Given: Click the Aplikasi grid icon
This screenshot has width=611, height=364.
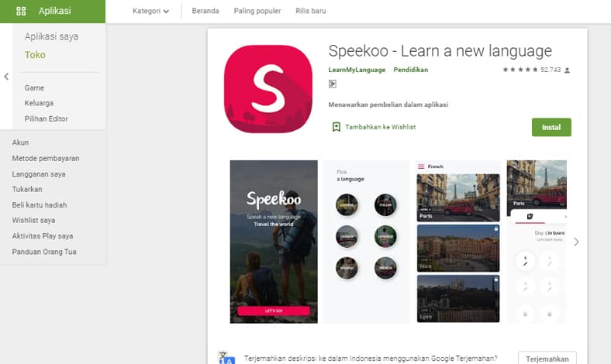Looking at the screenshot, I should (21, 11).
